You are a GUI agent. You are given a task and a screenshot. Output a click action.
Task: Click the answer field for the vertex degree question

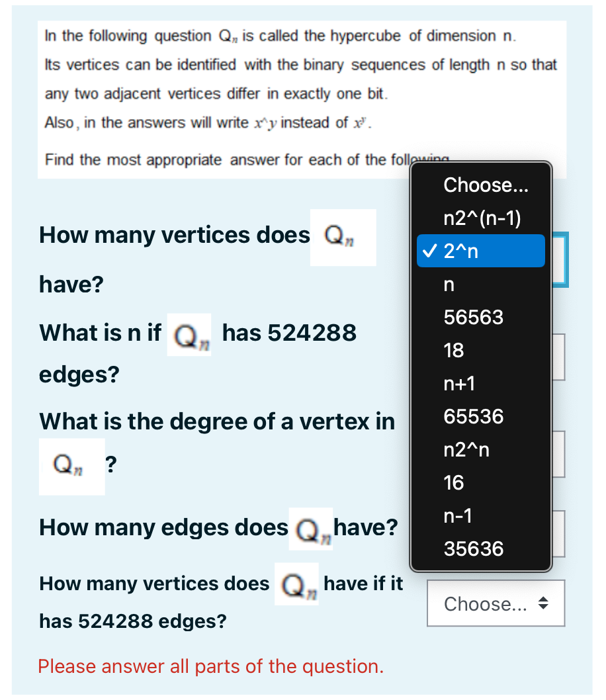coord(560,454)
